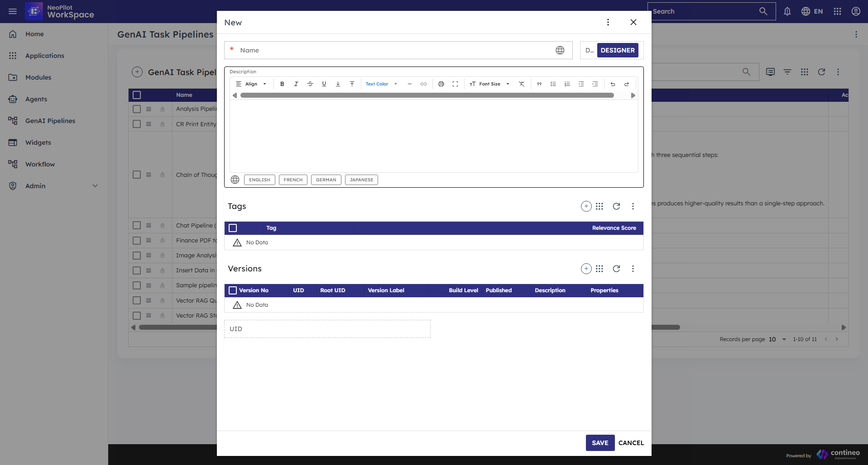Refresh the Versions table
This screenshot has height=465, width=868.
[x=616, y=269]
